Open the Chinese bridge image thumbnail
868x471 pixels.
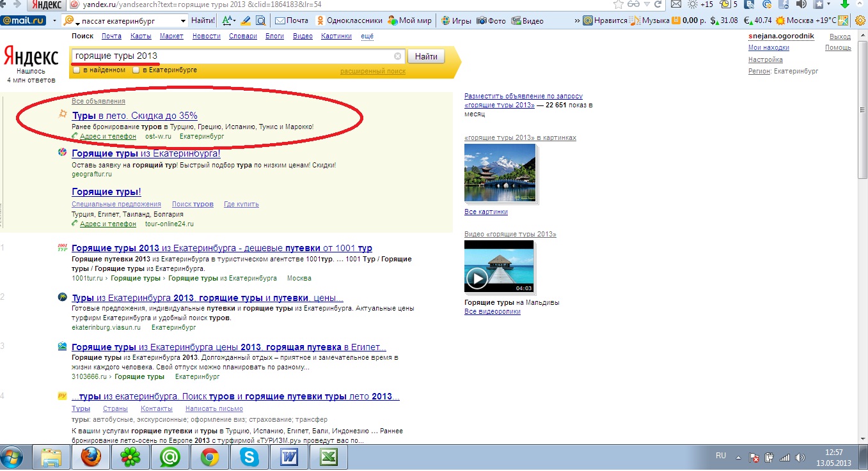pos(500,173)
